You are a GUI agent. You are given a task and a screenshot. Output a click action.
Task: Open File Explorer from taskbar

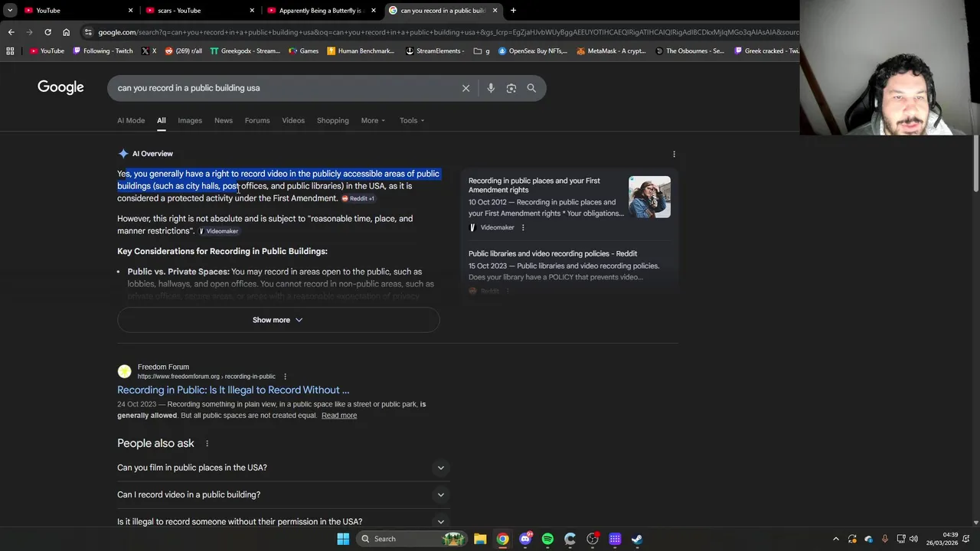tap(480, 539)
